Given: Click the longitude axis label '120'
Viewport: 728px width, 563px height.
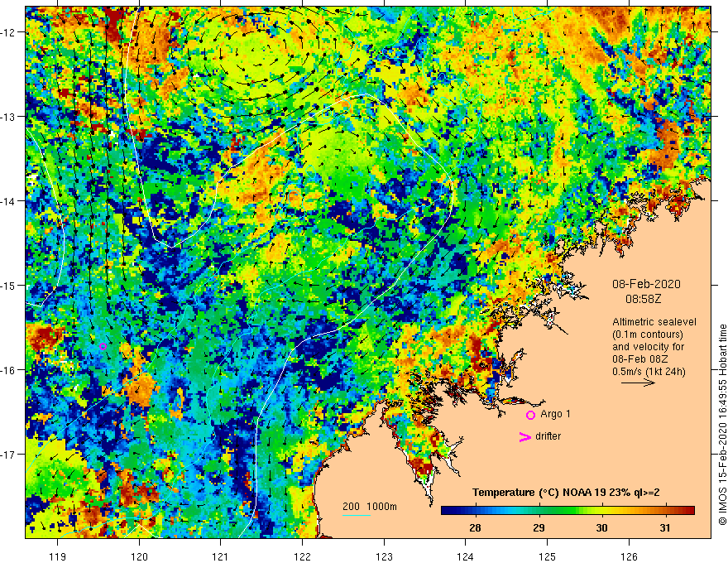Looking at the screenshot, I should [x=139, y=556].
